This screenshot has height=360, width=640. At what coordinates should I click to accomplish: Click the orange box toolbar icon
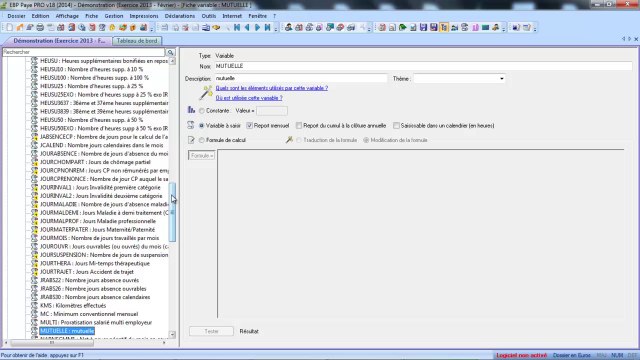(133, 28)
